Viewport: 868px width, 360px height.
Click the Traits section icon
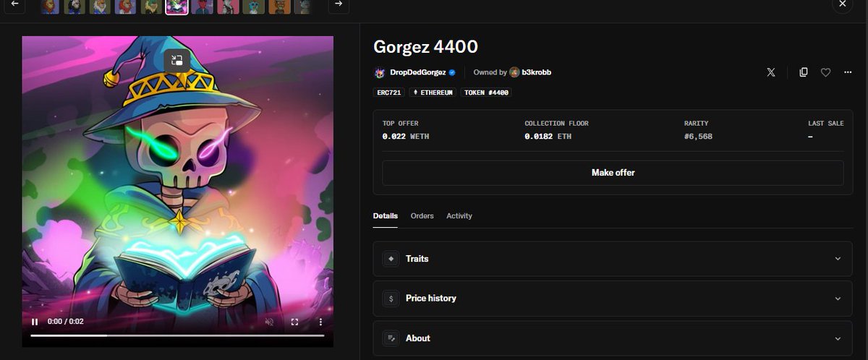click(x=391, y=259)
